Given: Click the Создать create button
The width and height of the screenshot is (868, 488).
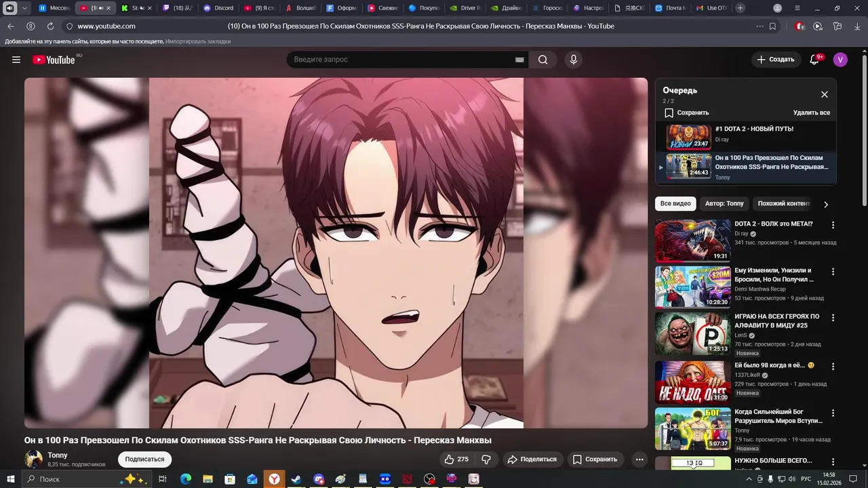Looking at the screenshot, I should [x=776, y=60].
